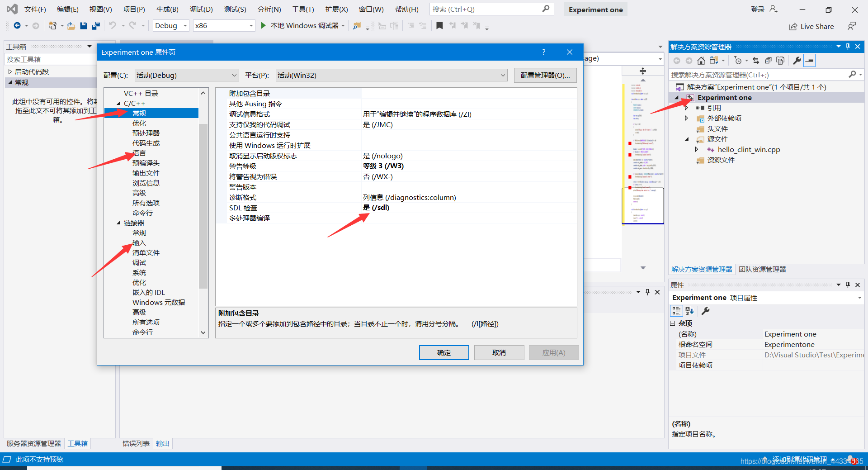This screenshot has height=470, width=868.
Task: Click the Find in Files toolbar icon
Action: point(357,26)
